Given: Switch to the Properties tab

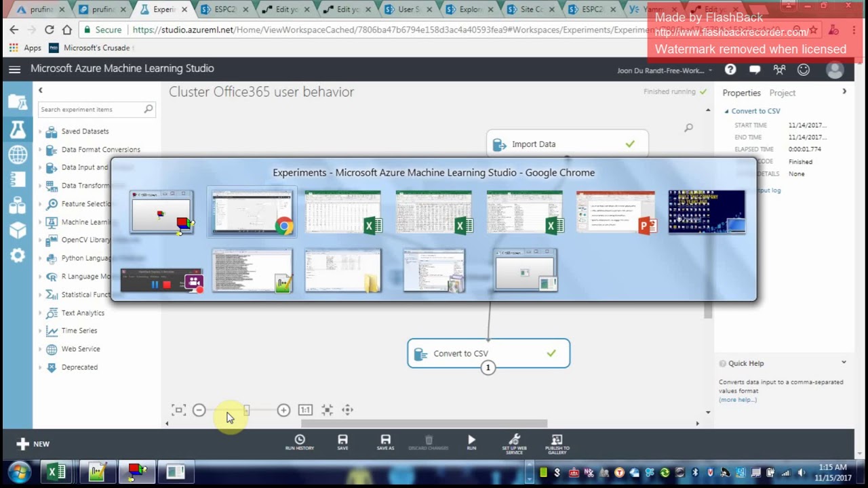Looking at the screenshot, I should click(741, 93).
